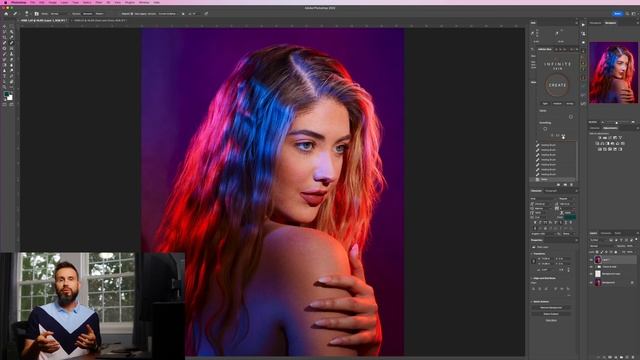Add a Curves adjustment layer
640x360 pixels.
coord(610,138)
